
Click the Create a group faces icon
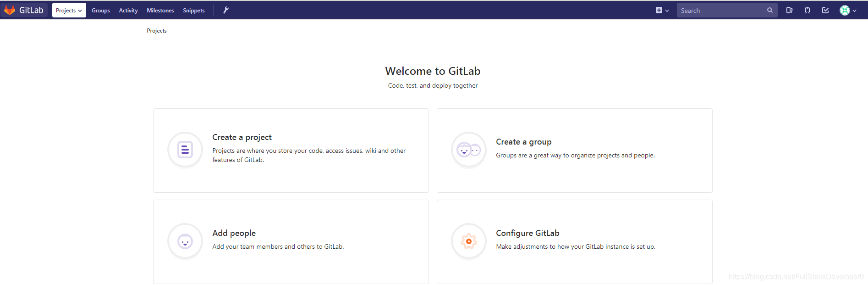click(469, 150)
